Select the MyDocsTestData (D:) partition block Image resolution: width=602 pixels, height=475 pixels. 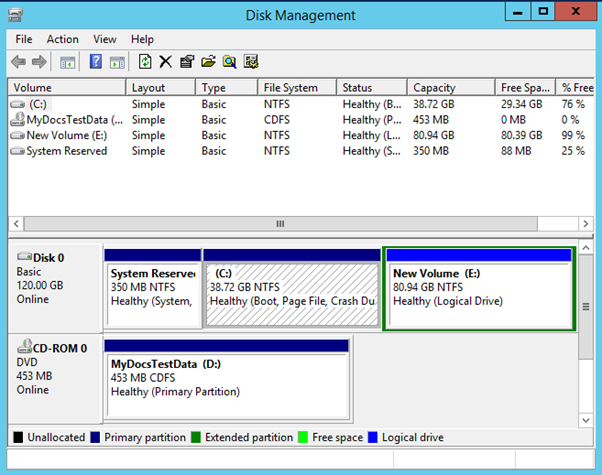227,379
